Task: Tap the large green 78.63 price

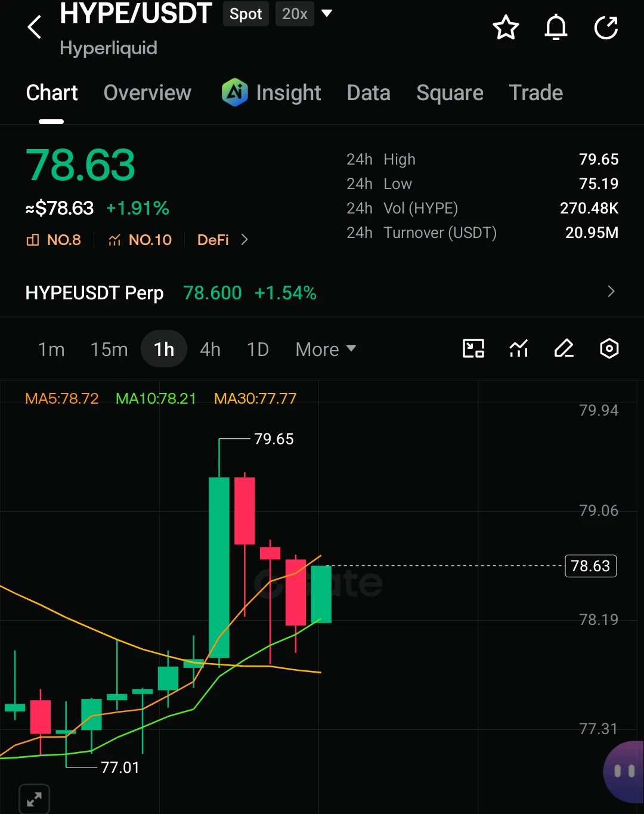Action: 80,165
